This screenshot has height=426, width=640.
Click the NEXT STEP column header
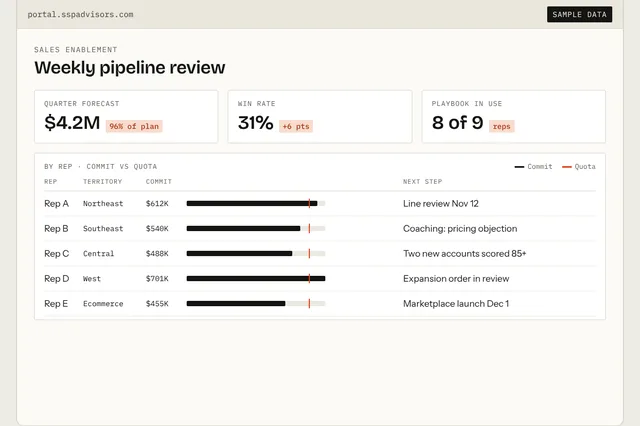tap(422, 182)
